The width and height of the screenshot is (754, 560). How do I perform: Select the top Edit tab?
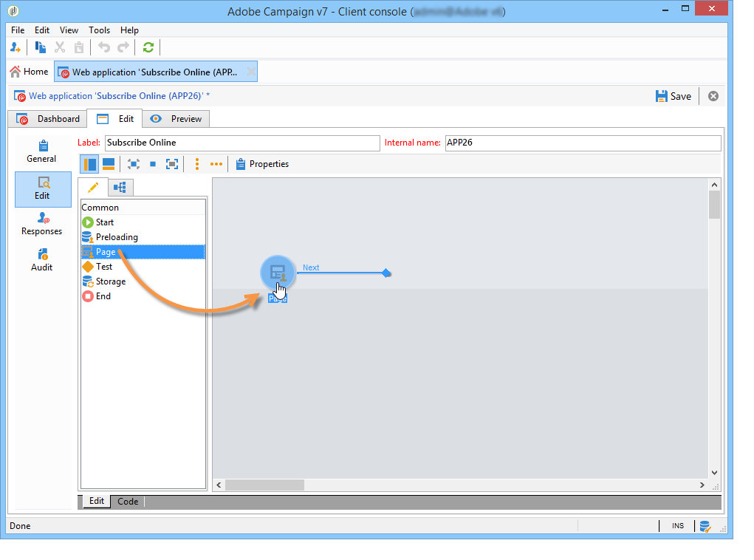click(x=115, y=119)
